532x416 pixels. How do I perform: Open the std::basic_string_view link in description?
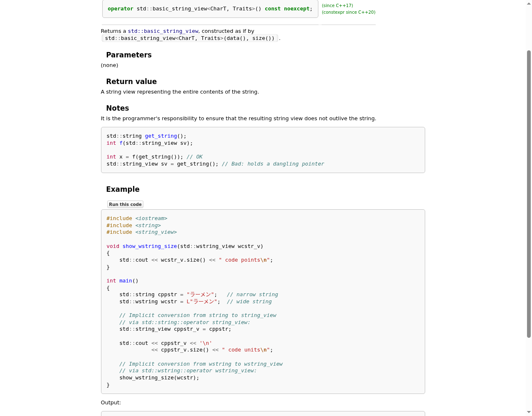[163, 31]
